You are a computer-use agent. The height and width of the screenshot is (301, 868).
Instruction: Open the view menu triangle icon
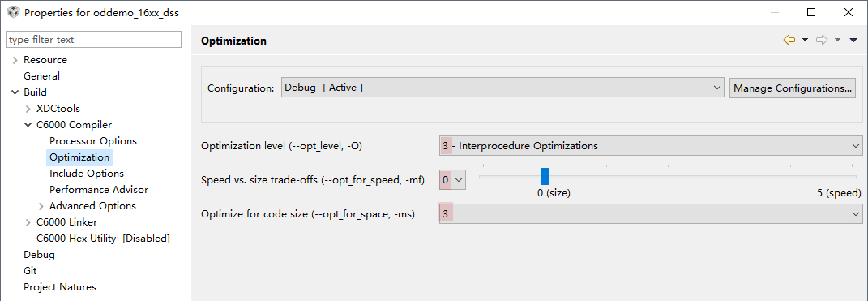(853, 40)
